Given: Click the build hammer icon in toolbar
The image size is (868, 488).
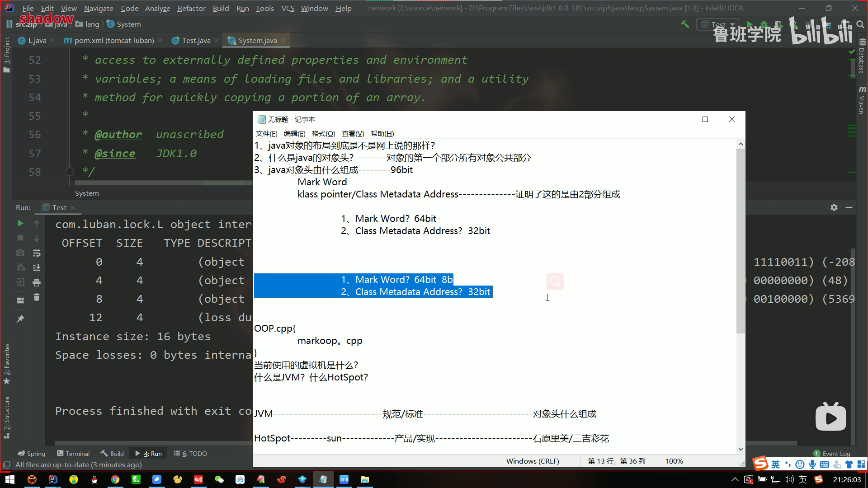Looking at the screenshot, I should tap(685, 24).
